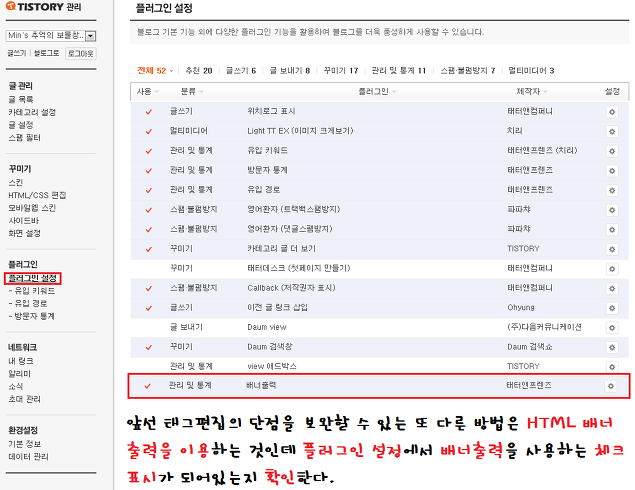Open settings gear for 방문자 통계 plugin row

(612, 171)
